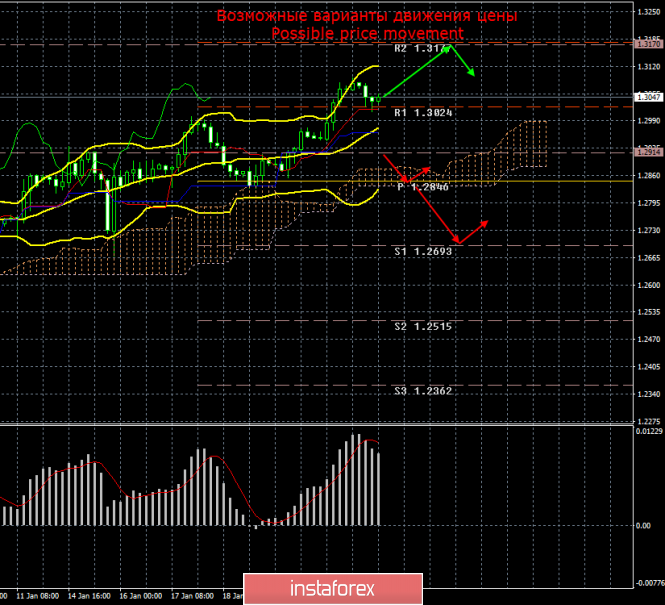The image size is (665, 605).
Task: Select the S2 1.2515 support label
Action: (424, 326)
